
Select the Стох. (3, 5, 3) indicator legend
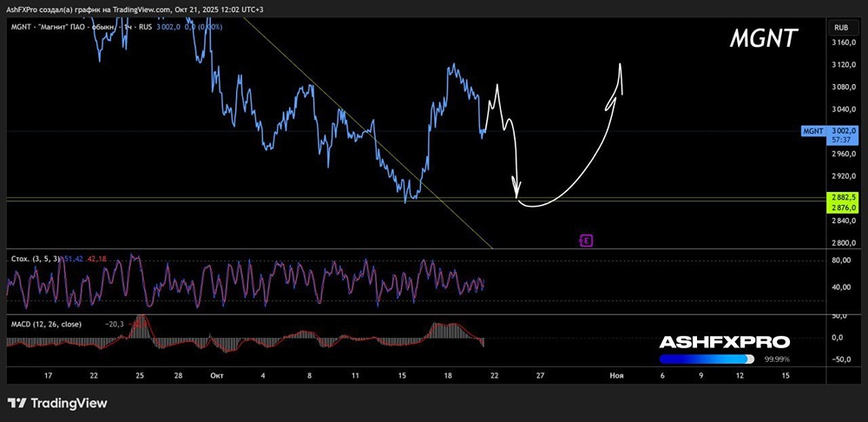(x=35, y=259)
